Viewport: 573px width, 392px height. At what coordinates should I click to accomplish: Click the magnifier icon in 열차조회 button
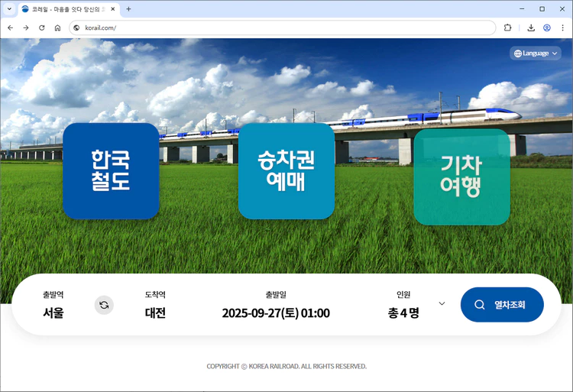[480, 305]
